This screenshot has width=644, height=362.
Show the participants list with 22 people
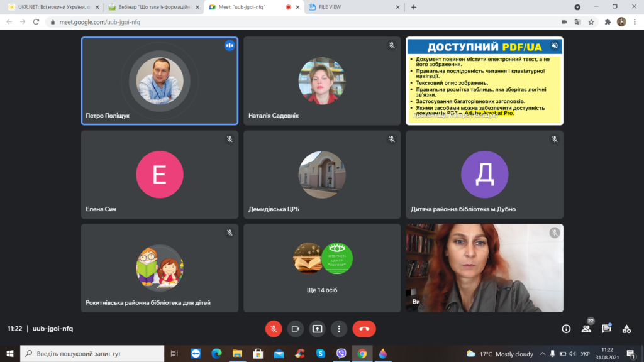(586, 329)
